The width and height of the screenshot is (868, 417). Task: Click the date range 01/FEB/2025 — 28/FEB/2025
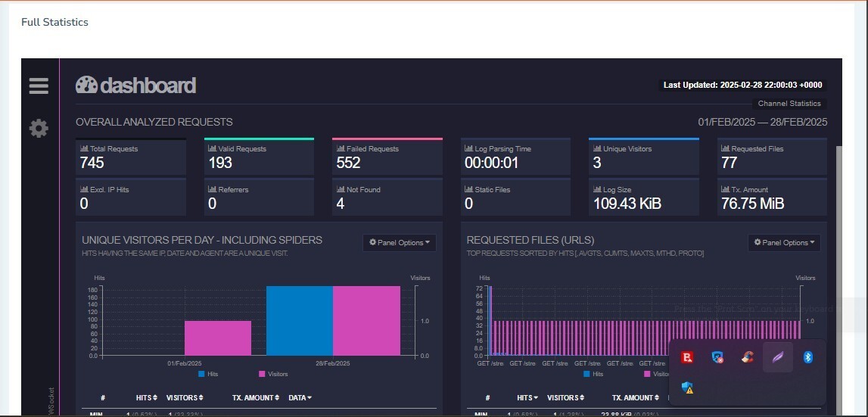click(763, 122)
